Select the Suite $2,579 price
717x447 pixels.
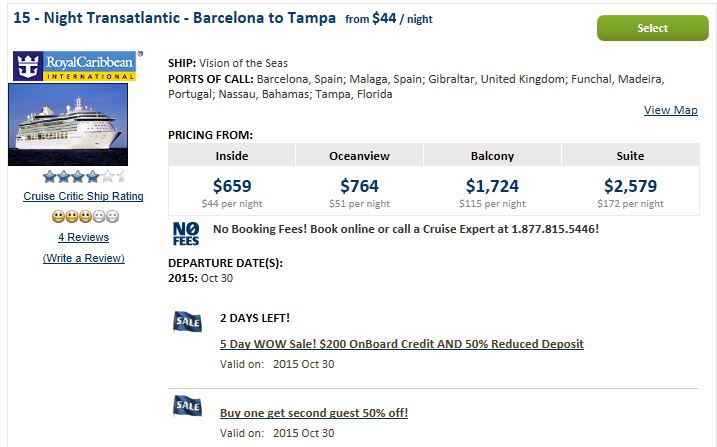pyautogui.click(x=630, y=186)
